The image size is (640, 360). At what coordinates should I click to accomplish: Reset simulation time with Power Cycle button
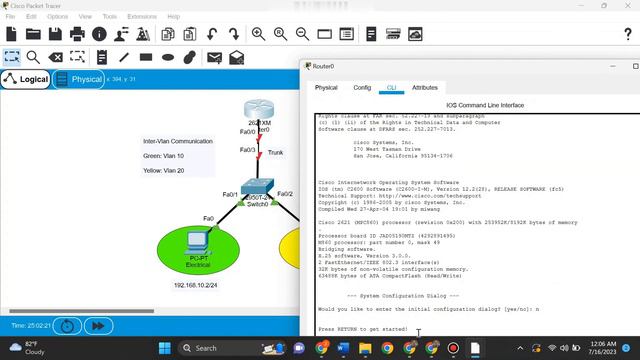click(67, 326)
